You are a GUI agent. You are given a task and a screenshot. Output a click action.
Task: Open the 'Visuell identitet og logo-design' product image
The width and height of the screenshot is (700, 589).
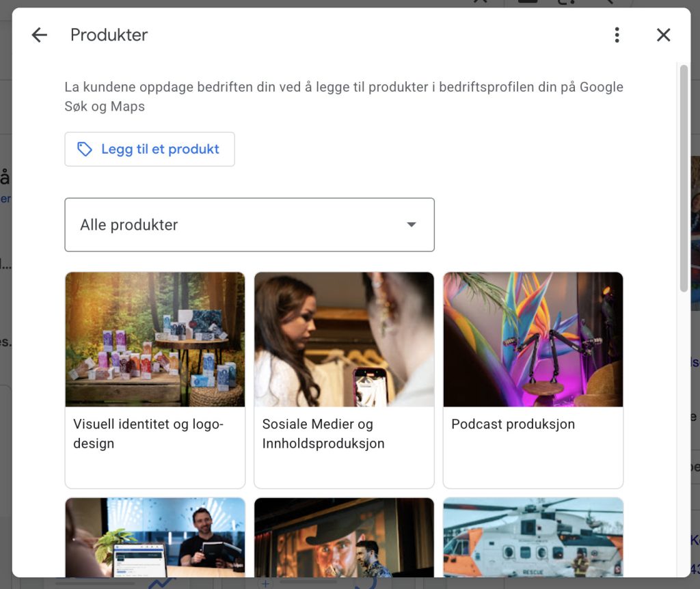tap(155, 339)
